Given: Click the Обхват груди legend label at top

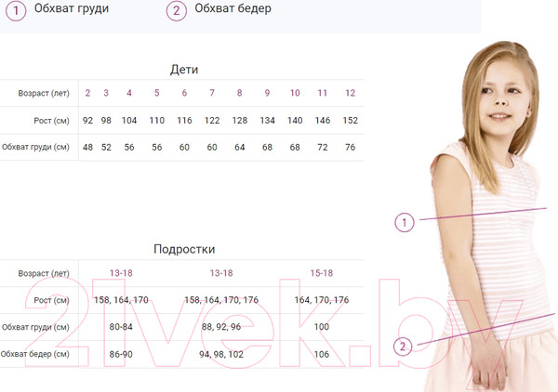Looking at the screenshot, I should pyautogui.click(x=72, y=9).
